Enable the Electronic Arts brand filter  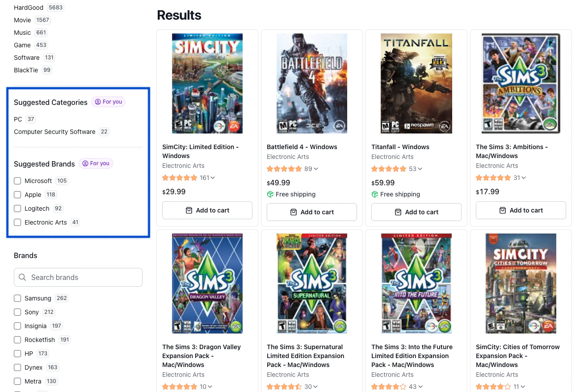coord(17,222)
